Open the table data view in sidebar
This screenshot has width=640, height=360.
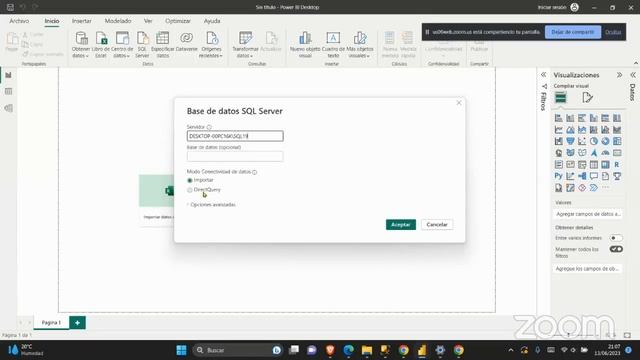[x=8, y=91]
